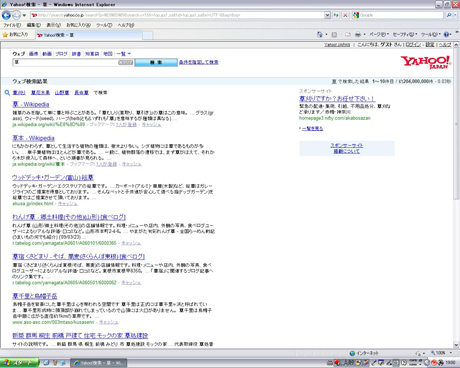Click the related search 草刈り link
The image size is (460, 368).
click(19, 93)
